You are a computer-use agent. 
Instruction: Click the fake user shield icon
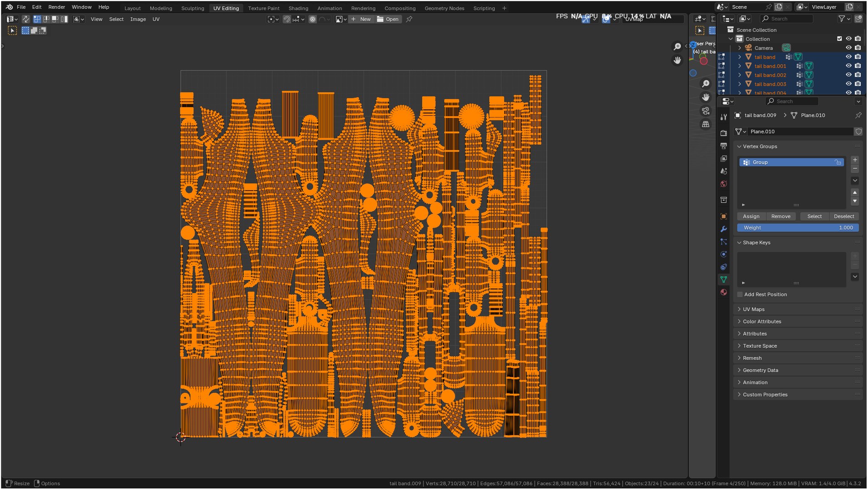click(858, 132)
